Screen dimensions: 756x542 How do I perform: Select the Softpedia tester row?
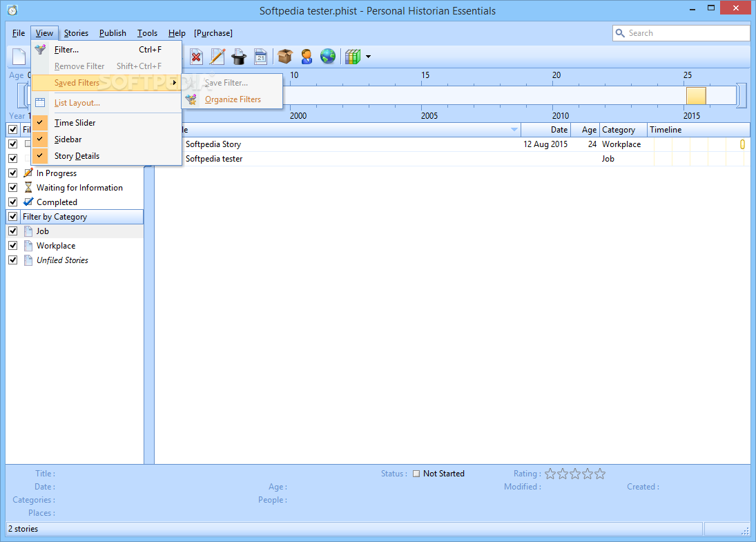click(x=452, y=159)
